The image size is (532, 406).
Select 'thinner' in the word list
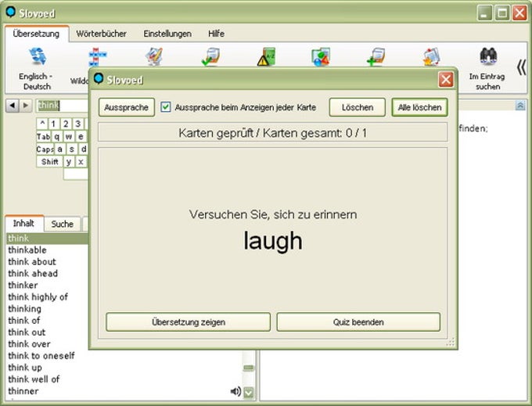pos(23,390)
